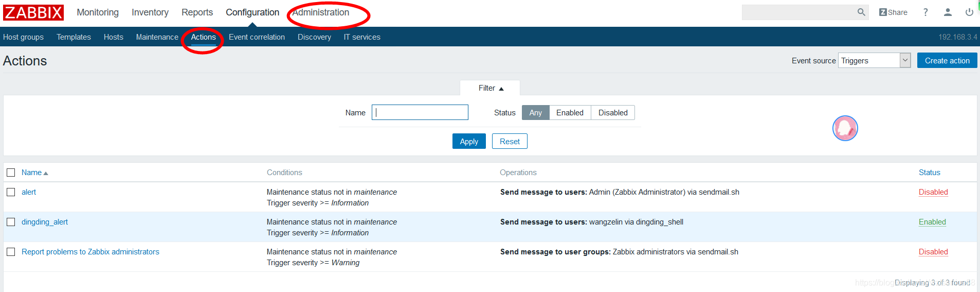Click the 'Displaying 3 of 3 found' text

pos(932,283)
